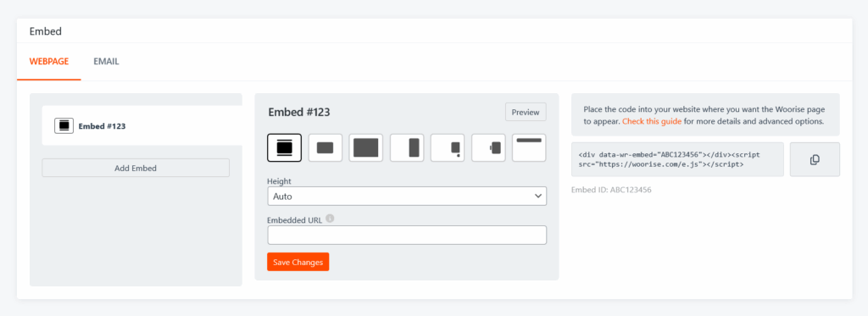This screenshot has height=316, width=868.
Task: Select the top bar layout icon
Action: 529,147
